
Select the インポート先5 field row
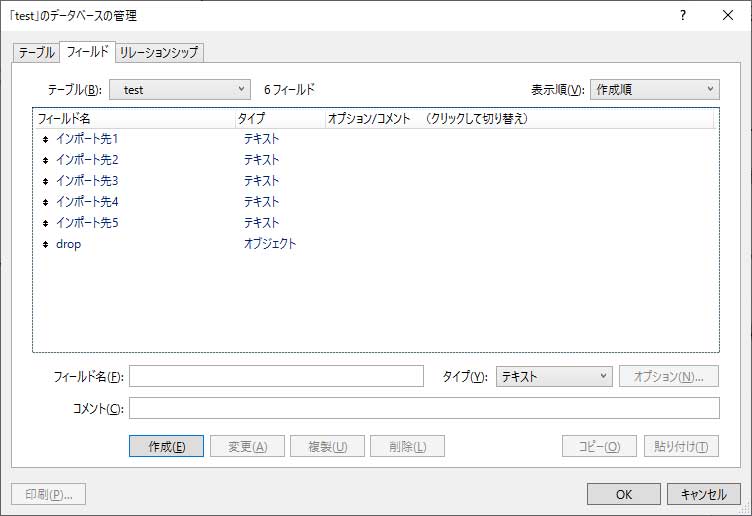[x=376, y=223]
